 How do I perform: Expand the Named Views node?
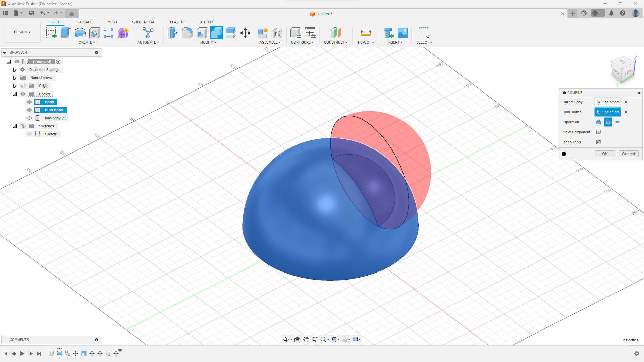coord(15,78)
